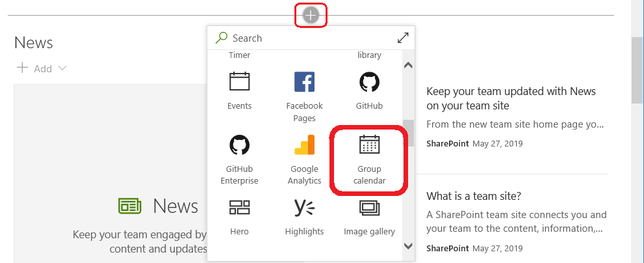The image size is (644, 263).
Task: Add the Yammer Highlights web part
Action: pos(304,217)
